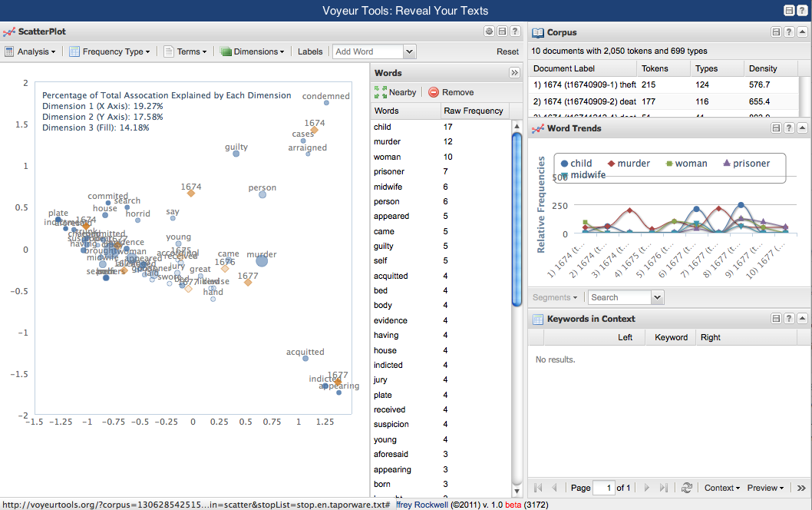Click the Nearby button in Words panel

click(x=396, y=92)
